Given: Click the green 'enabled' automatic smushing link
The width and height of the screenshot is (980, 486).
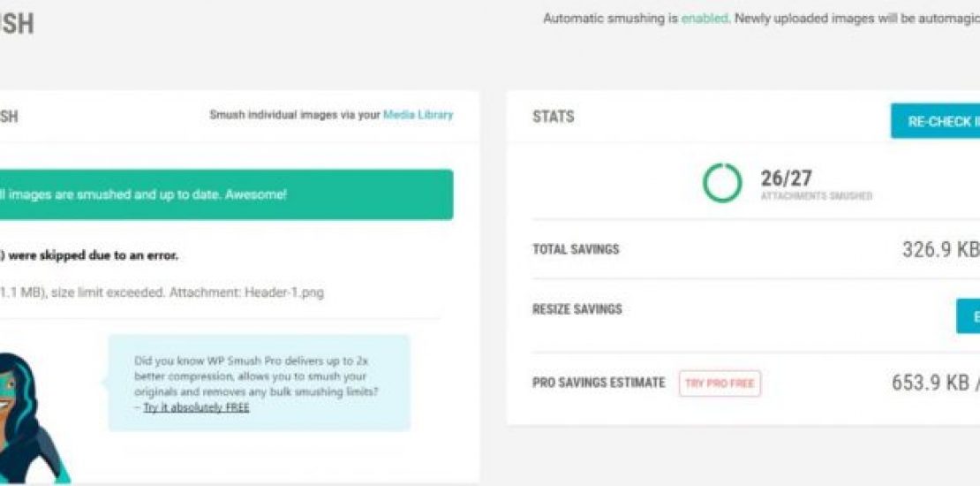Looking at the screenshot, I should coord(705,19).
